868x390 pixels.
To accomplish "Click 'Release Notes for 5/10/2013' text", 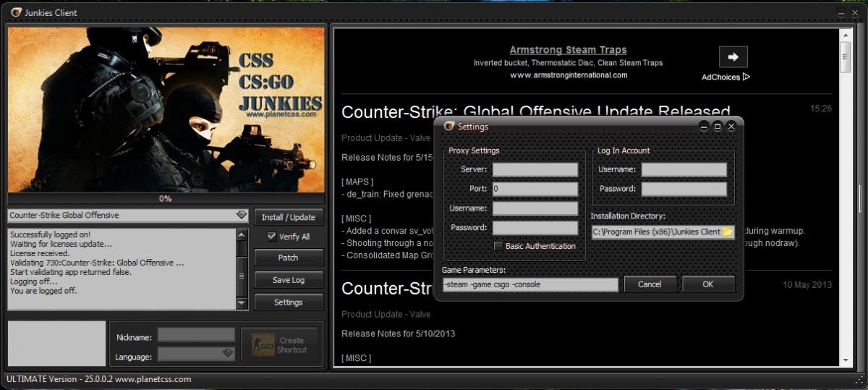I will (398, 334).
